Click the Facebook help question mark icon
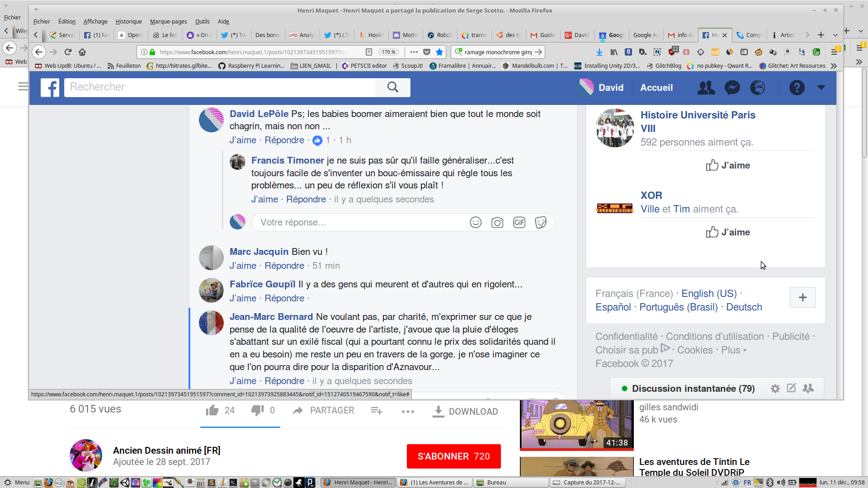Image resolution: width=868 pixels, height=488 pixels. [x=797, y=88]
